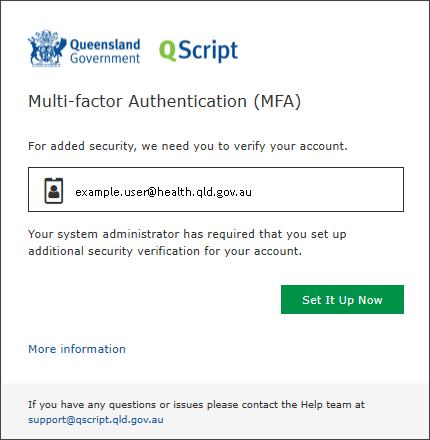Image resolution: width=430 pixels, height=440 pixels.
Task: Click the 'If you have any questions' footer text
Action: click(196, 405)
